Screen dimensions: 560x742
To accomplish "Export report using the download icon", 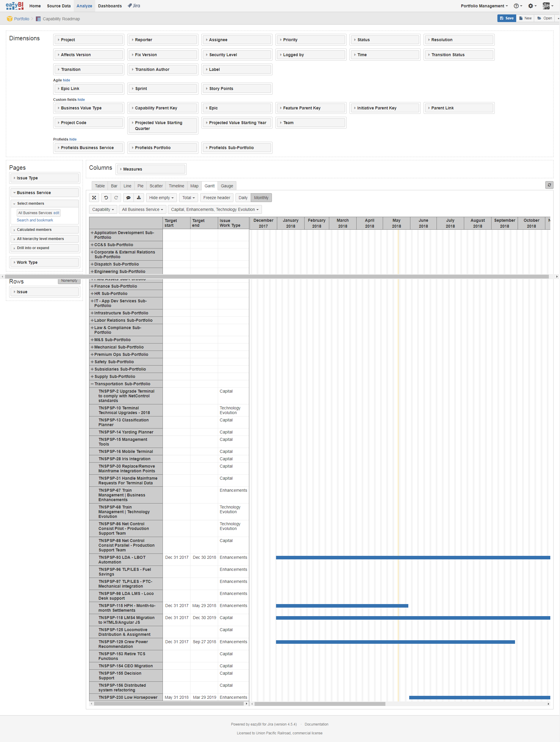I will [138, 198].
